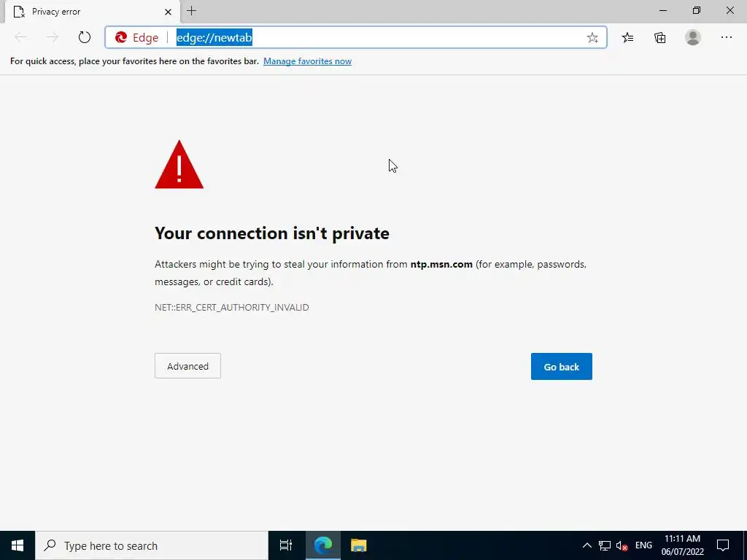Open the Windows Start menu
Viewport: 747px width, 560px height.
(18, 545)
